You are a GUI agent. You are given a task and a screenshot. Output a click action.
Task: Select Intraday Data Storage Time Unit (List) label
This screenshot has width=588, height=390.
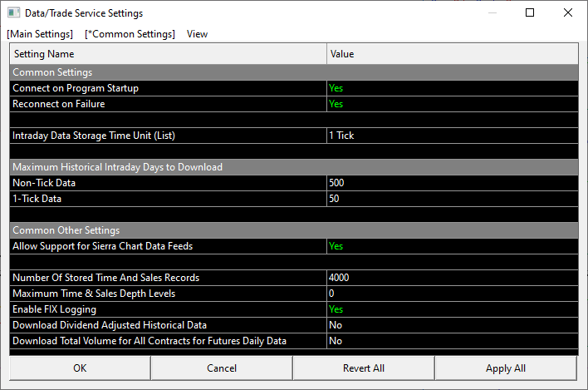tap(168, 136)
